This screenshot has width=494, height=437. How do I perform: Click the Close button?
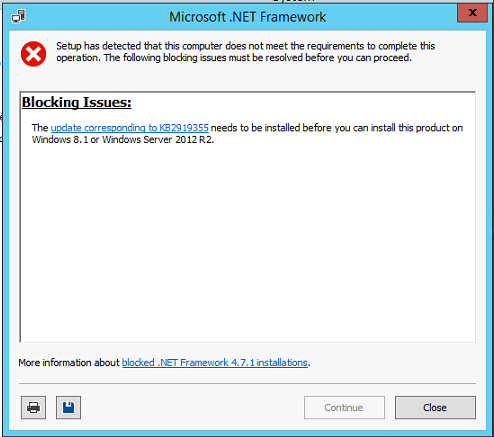[x=435, y=407]
